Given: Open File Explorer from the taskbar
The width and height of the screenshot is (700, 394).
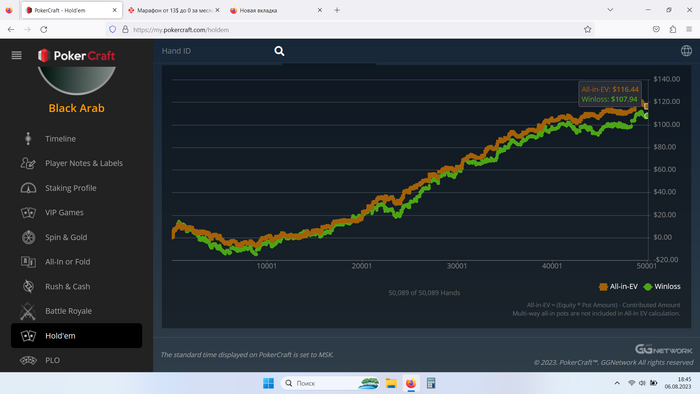Looking at the screenshot, I should [x=392, y=383].
